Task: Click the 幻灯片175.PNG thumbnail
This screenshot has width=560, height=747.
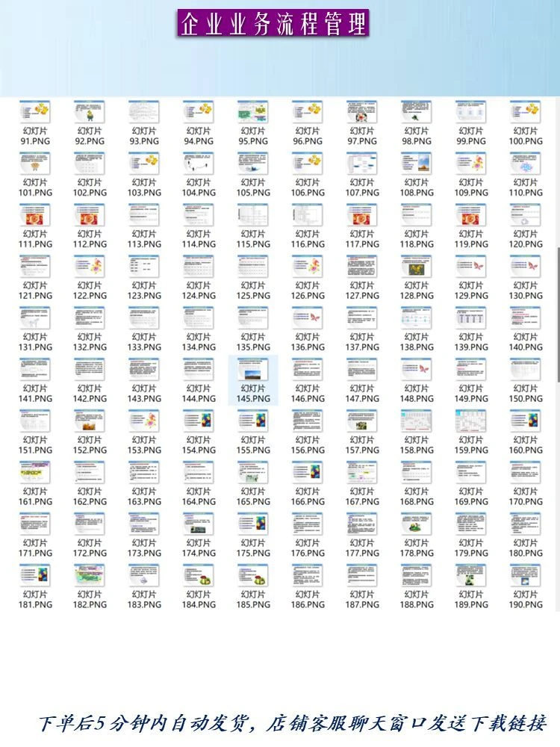Action: [x=253, y=524]
